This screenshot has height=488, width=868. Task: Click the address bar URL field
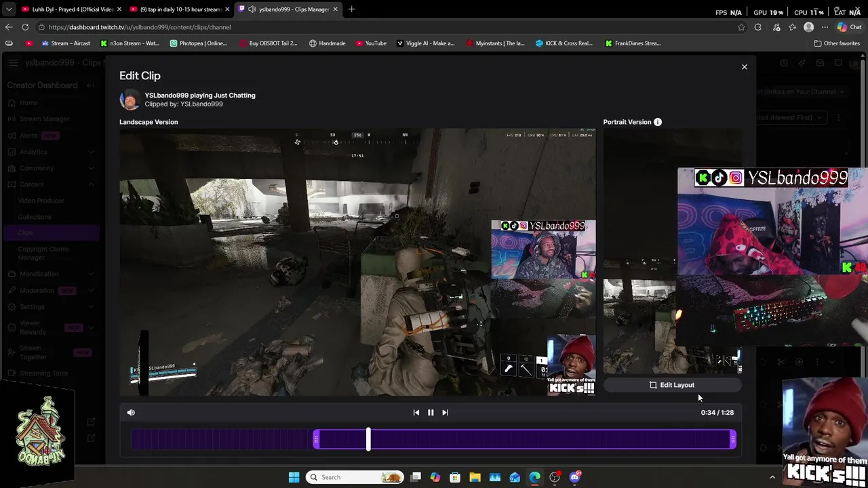point(387,27)
